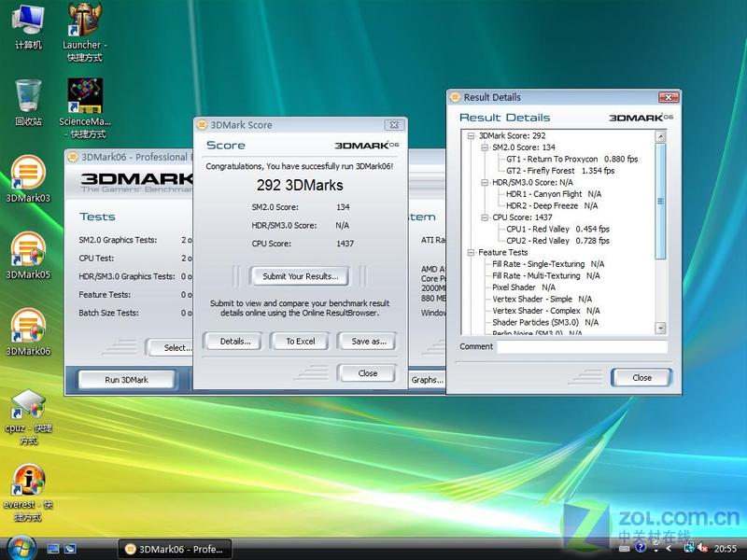Click the keyboard language bar icon
The image size is (747, 560).
tap(625, 549)
